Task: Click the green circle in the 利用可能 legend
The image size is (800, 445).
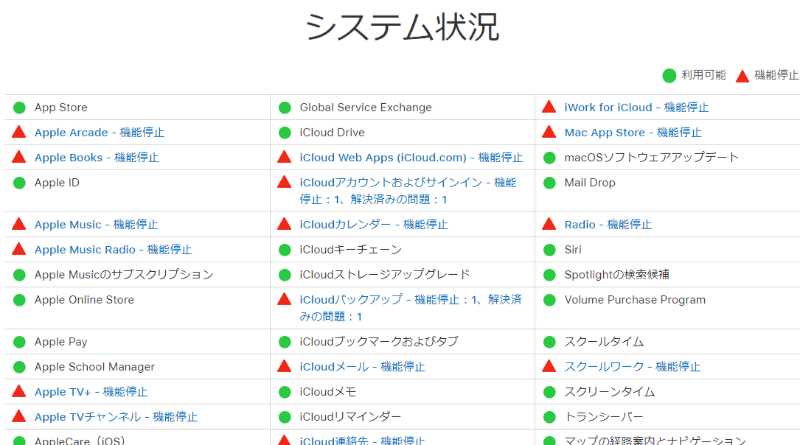Action: pyautogui.click(x=669, y=76)
